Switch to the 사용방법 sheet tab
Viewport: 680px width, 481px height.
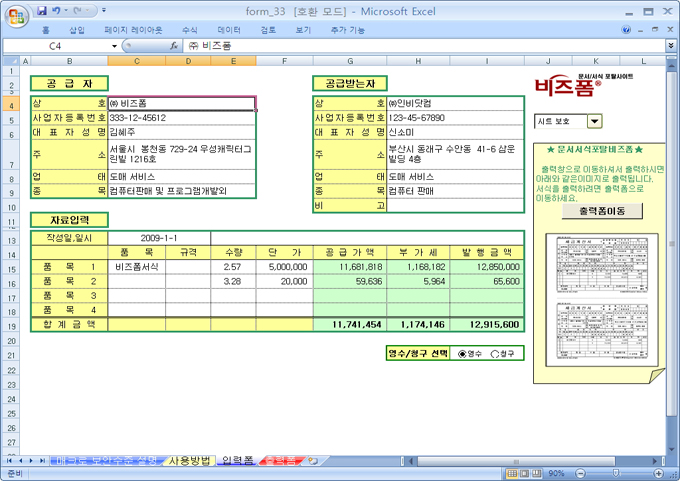click(189, 460)
